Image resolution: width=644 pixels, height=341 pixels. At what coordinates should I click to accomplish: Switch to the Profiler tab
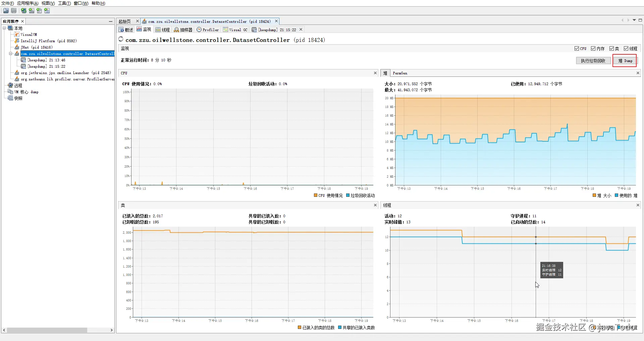click(x=208, y=30)
